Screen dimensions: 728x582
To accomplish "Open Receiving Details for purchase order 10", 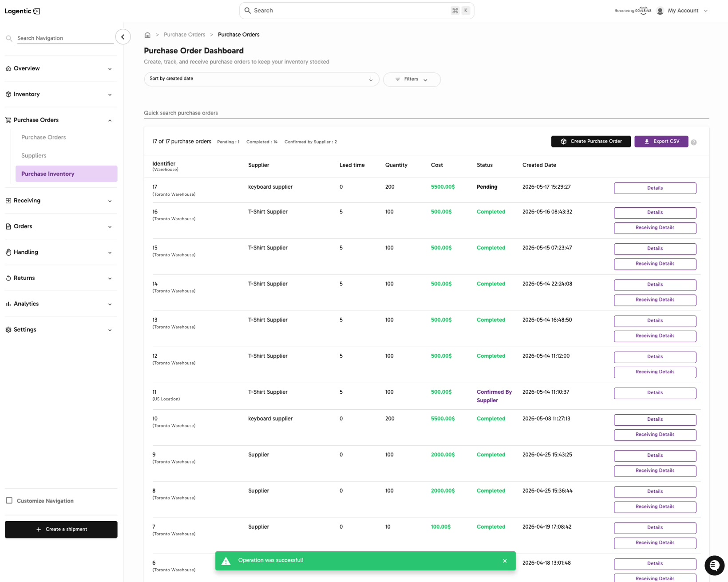I will [x=655, y=435].
